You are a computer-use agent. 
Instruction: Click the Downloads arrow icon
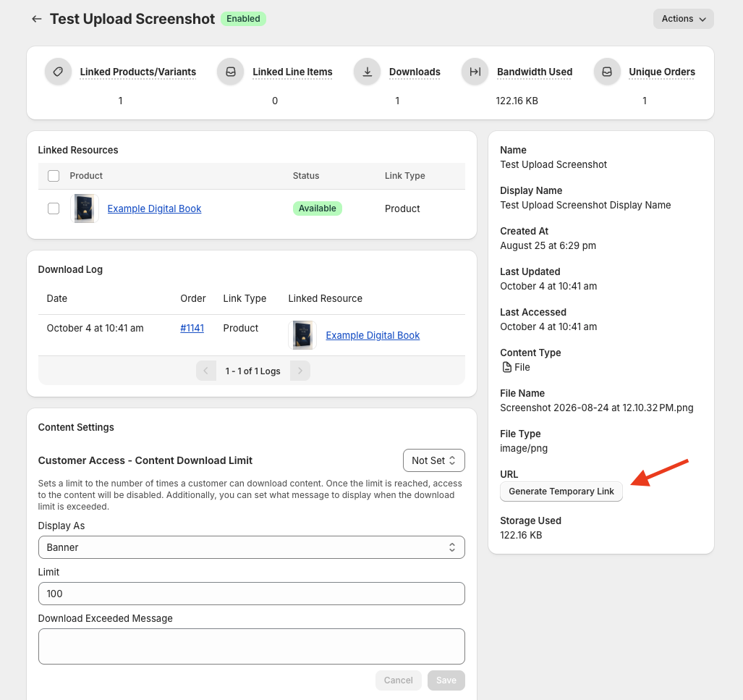368,72
